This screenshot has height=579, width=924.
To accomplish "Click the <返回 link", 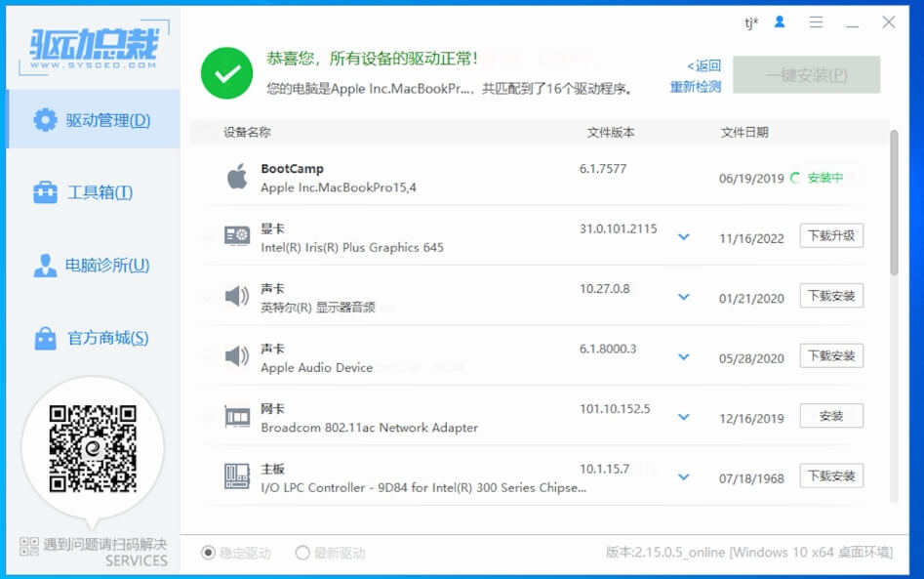I will pyautogui.click(x=704, y=65).
